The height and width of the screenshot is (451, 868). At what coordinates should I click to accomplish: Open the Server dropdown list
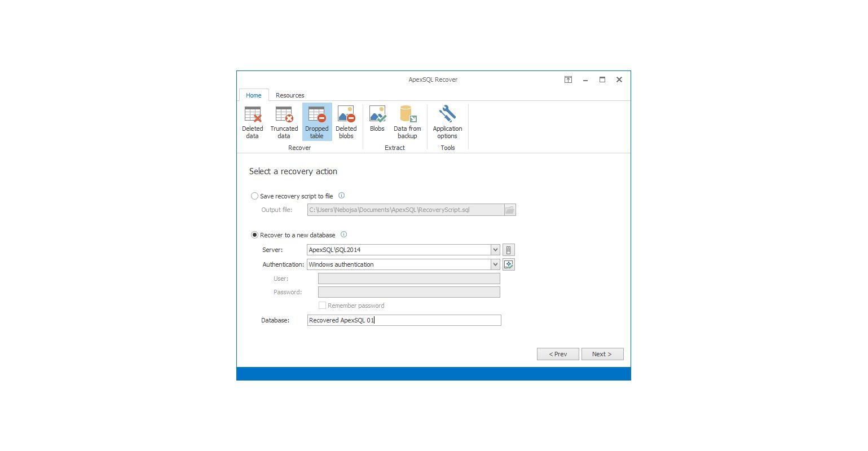pos(495,249)
